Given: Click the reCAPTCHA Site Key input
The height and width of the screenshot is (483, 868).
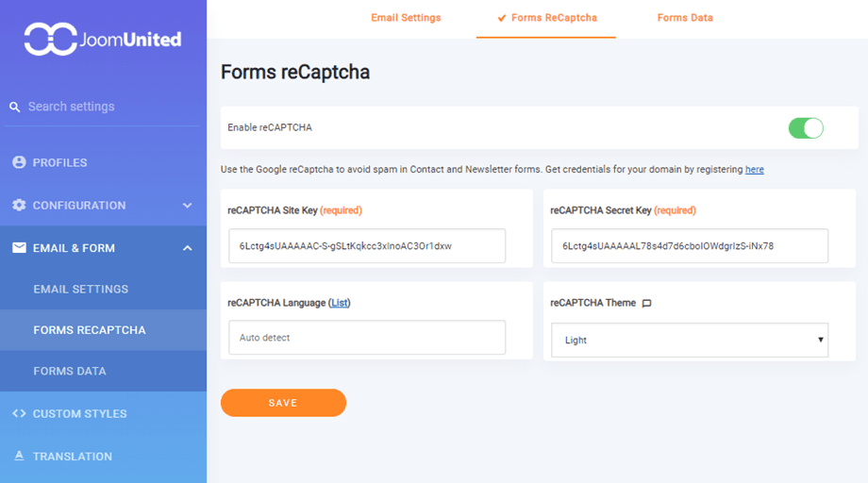Looking at the screenshot, I should (x=367, y=245).
